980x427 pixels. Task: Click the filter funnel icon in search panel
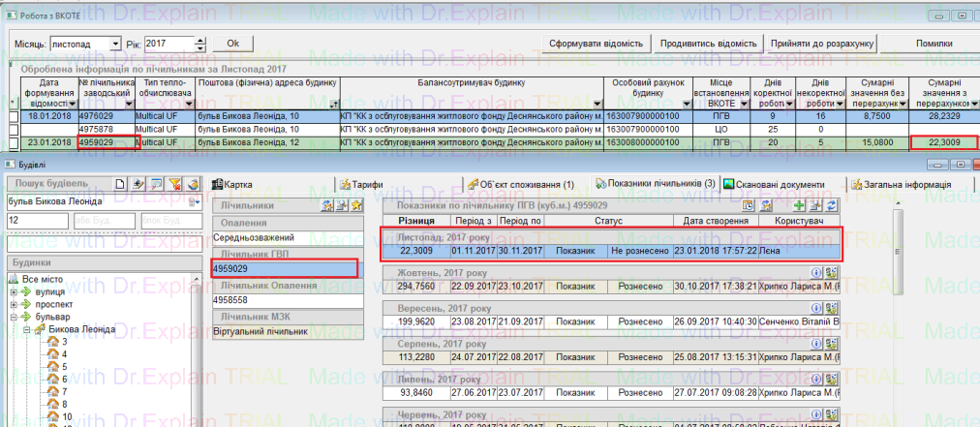coord(175,184)
